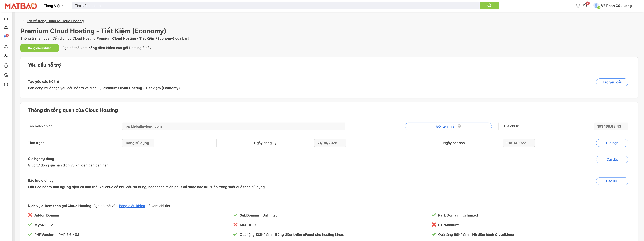Open the notification bell
The height and width of the screenshot is (241, 644).
click(x=585, y=6)
